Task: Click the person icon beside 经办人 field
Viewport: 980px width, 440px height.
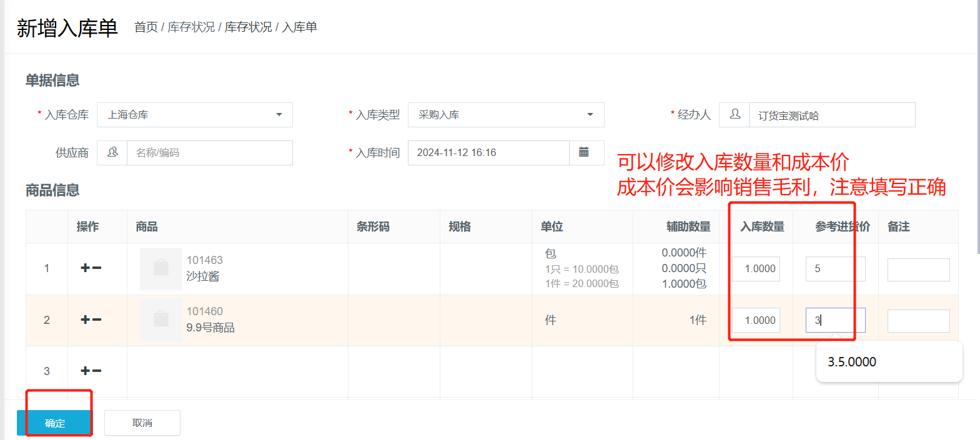Action: 735,115
